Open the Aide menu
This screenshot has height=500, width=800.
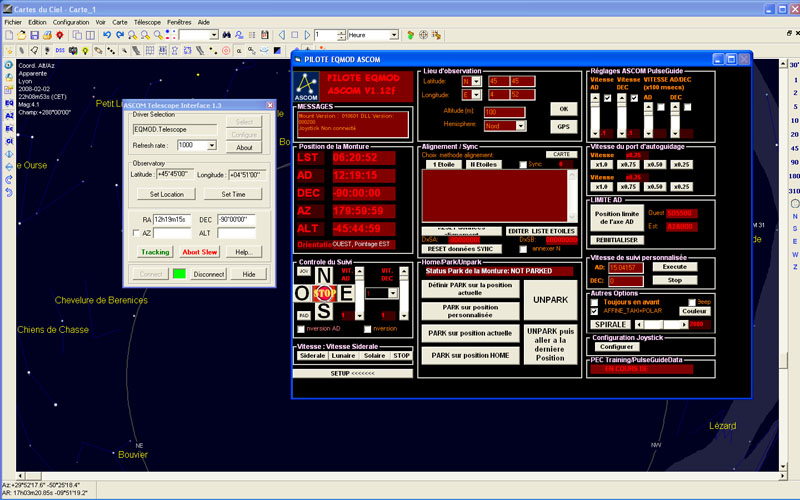[204, 22]
